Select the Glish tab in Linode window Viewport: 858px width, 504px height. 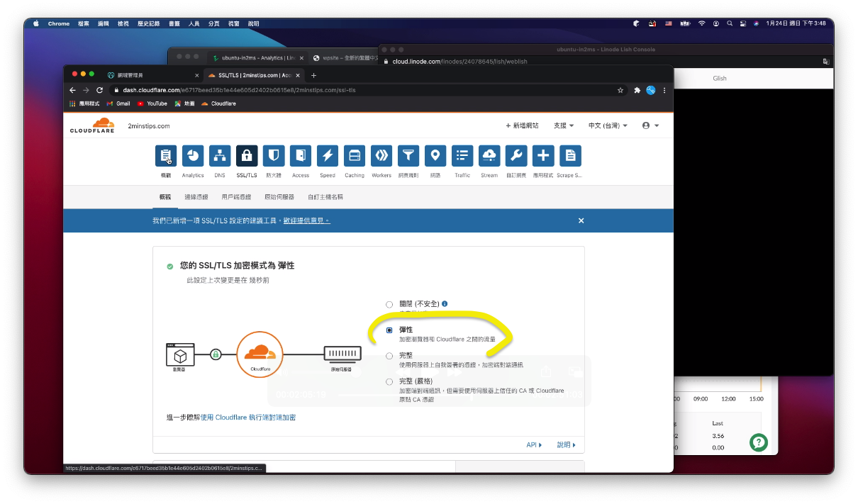pyautogui.click(x=720, y=79)
